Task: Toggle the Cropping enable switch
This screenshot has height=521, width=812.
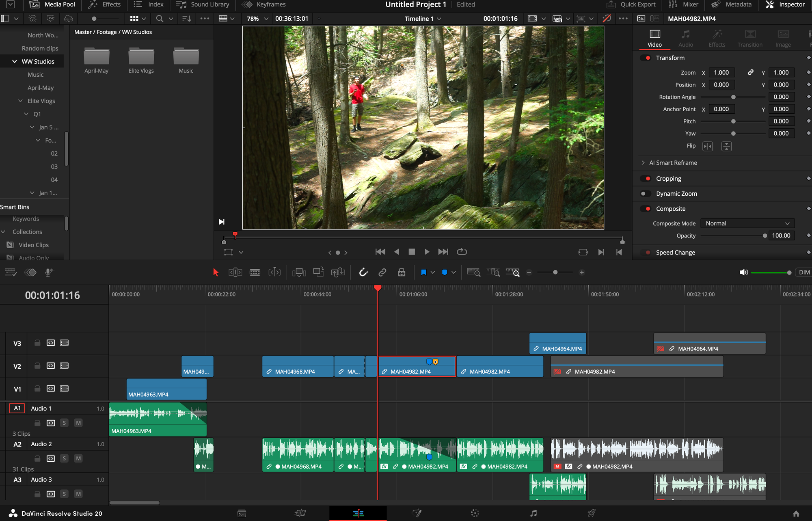Action: tap(646, 179)
